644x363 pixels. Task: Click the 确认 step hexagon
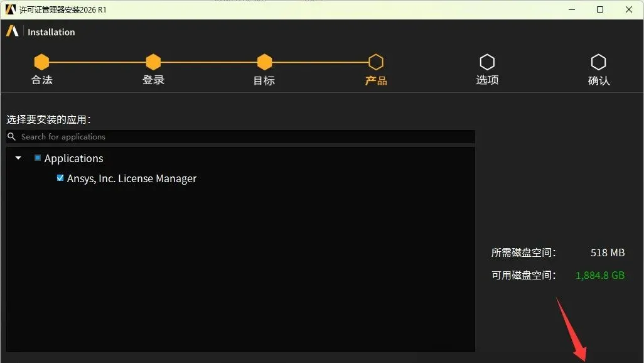pos(598,62)
